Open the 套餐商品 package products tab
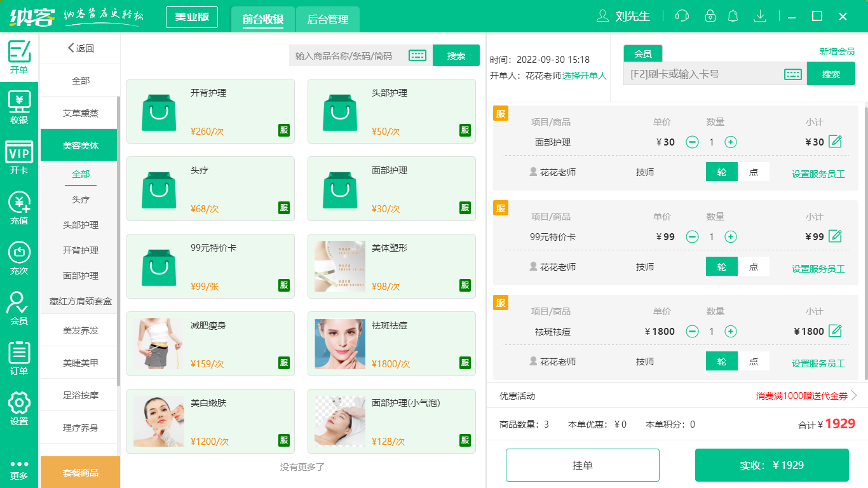The width and height of the screenshot is (868, 488). [x=79, y=472]
